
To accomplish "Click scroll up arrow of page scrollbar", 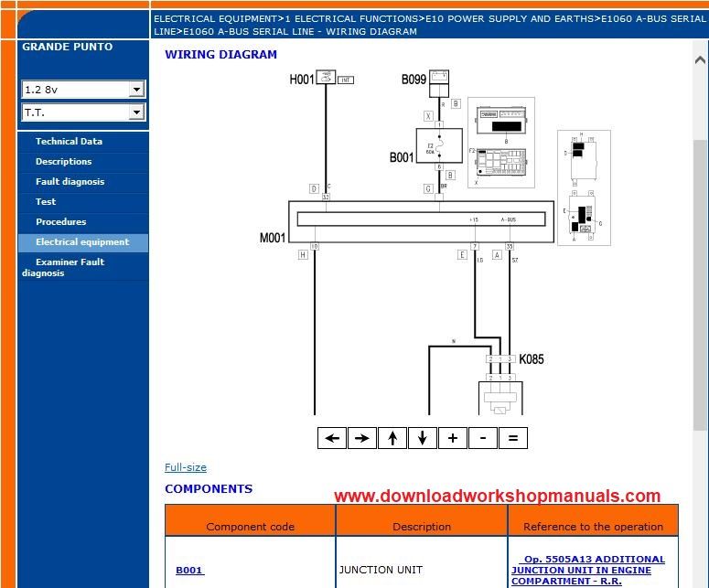I will click(700, 59).
